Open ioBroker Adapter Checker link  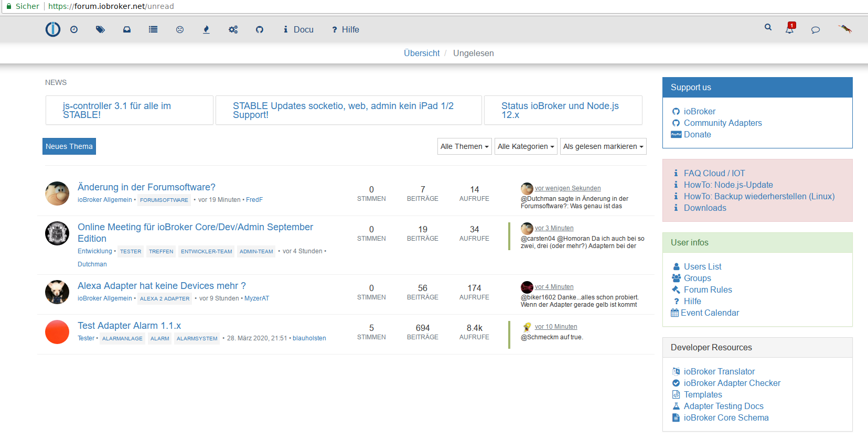point(732,383)
